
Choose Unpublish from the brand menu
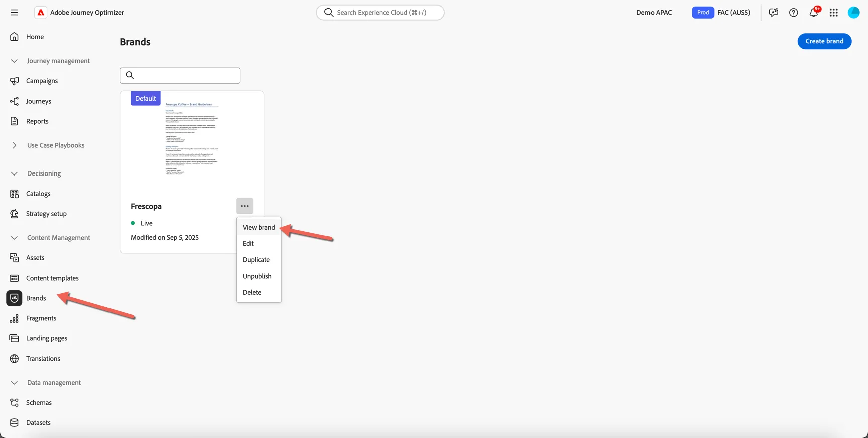click(x=259, y=276)
